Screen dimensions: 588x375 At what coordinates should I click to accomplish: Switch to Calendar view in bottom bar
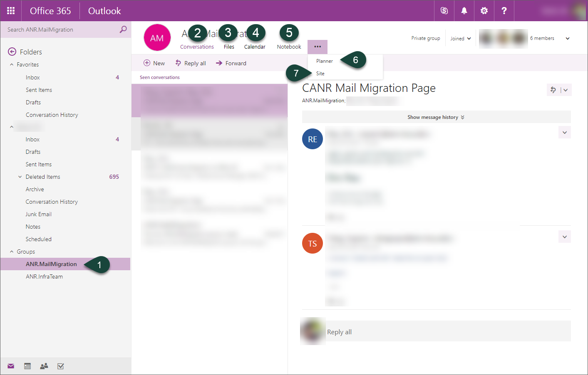[x=27, y=366]
